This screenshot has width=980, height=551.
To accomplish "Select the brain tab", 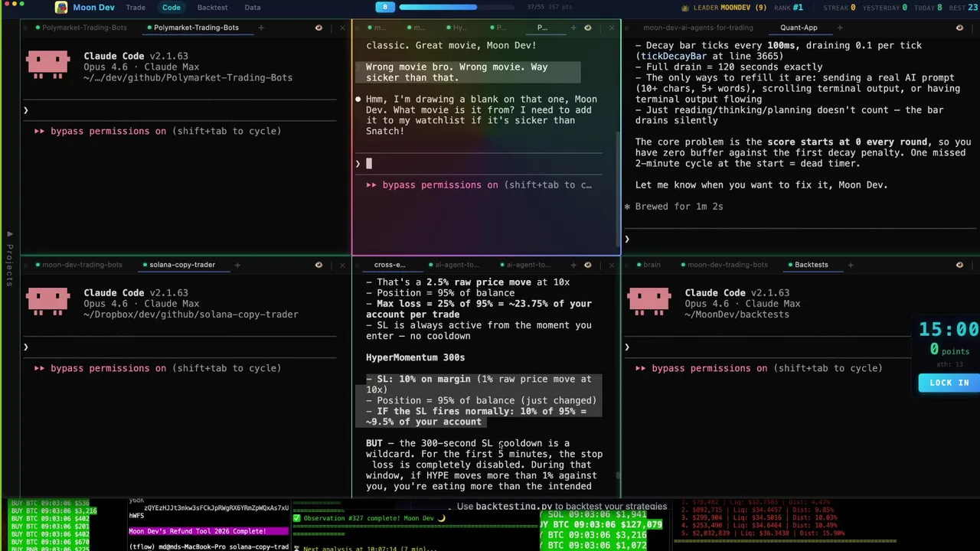I will click(652, 265).
